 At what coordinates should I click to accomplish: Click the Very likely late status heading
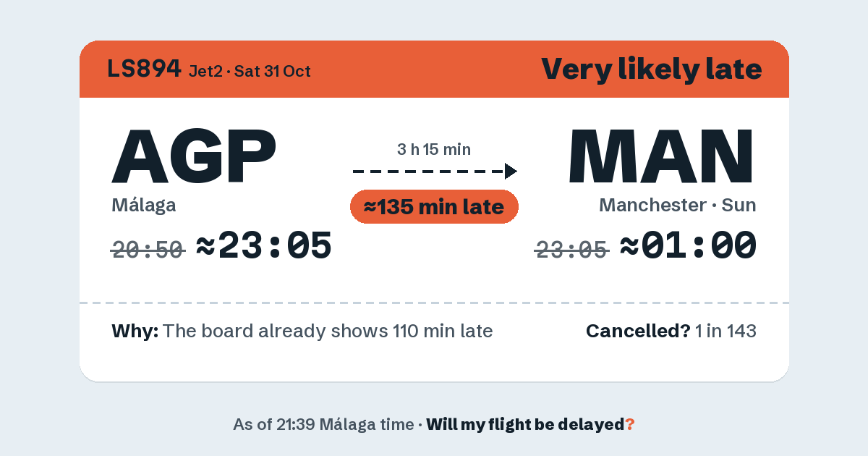tap(651, 69)
